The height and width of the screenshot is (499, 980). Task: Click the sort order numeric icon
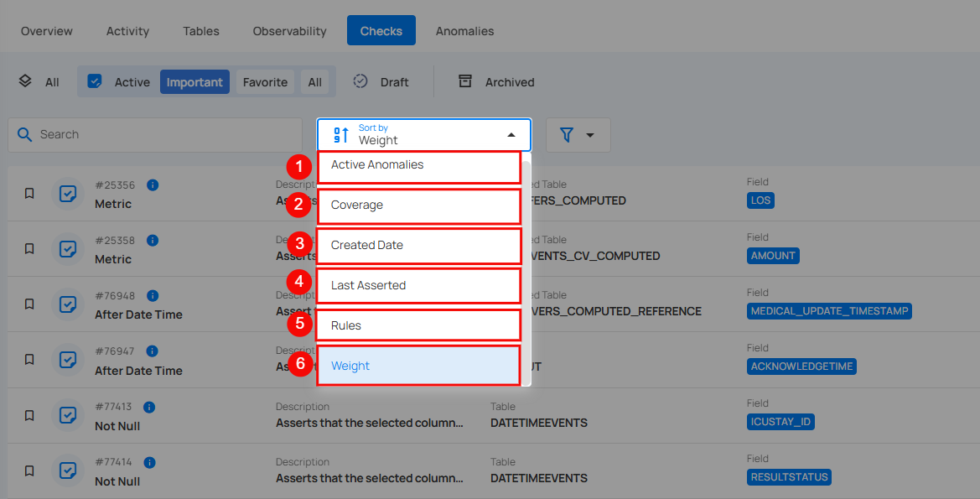pyautogui.click(x=340, y=134)
